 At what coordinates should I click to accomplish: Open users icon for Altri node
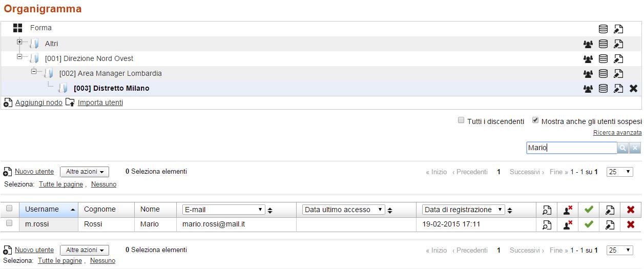coord(588,44)
